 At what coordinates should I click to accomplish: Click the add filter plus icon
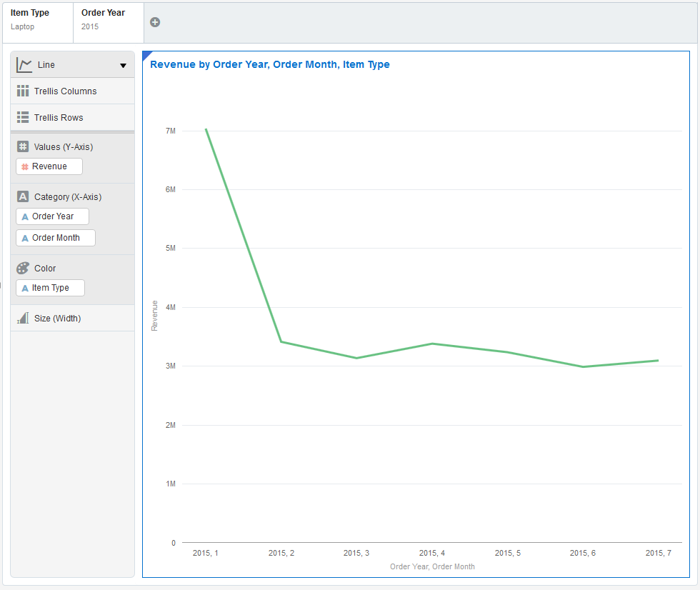click(x=155, y=22)
